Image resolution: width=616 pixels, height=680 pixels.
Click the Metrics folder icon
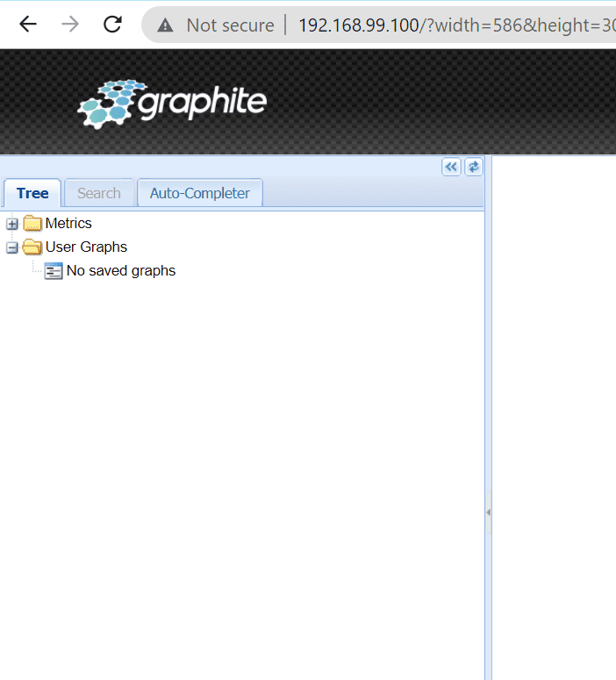[x=32, y=224]
